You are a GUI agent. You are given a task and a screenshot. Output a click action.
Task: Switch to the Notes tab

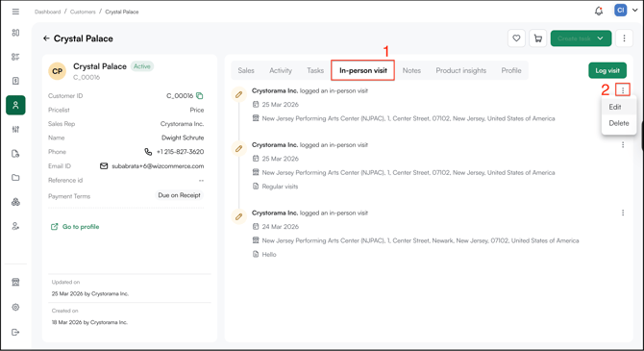(x=411, y=71)
